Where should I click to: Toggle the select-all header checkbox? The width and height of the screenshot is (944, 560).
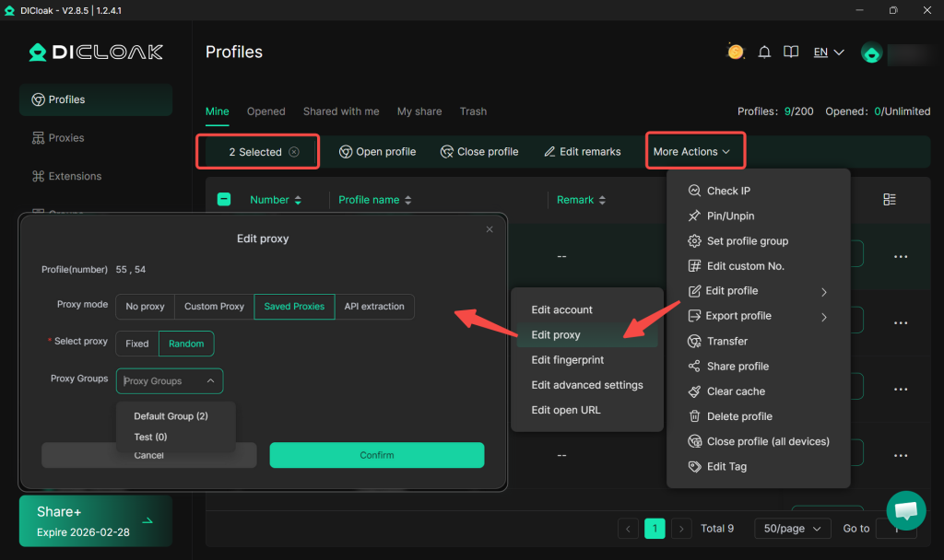224,200
